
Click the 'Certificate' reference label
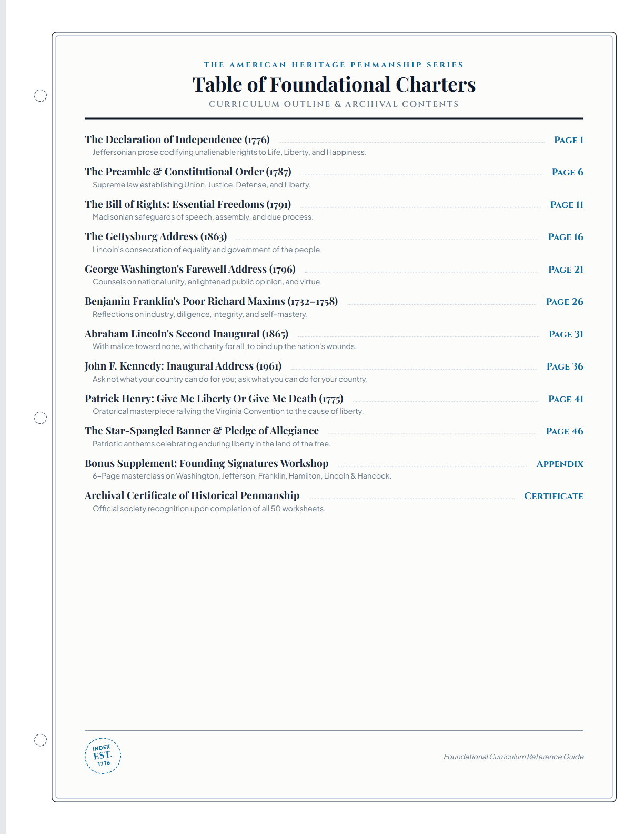[x=554, y=496]
